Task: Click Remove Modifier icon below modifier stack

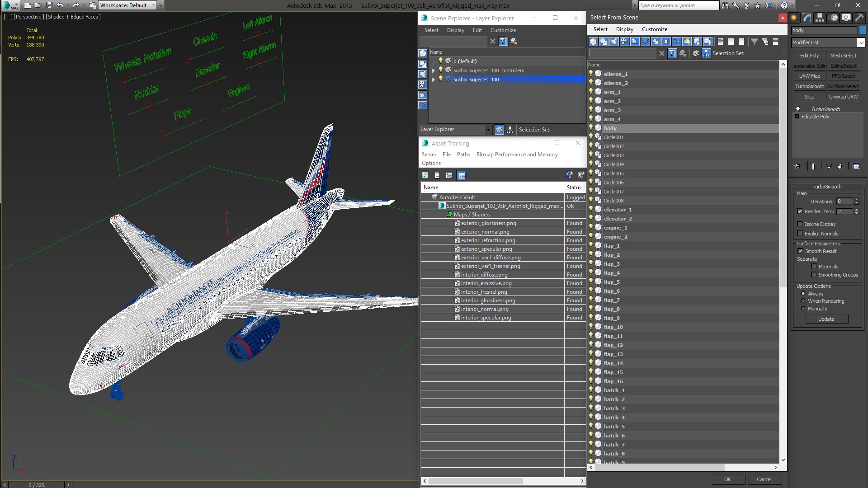Action: 840,166
